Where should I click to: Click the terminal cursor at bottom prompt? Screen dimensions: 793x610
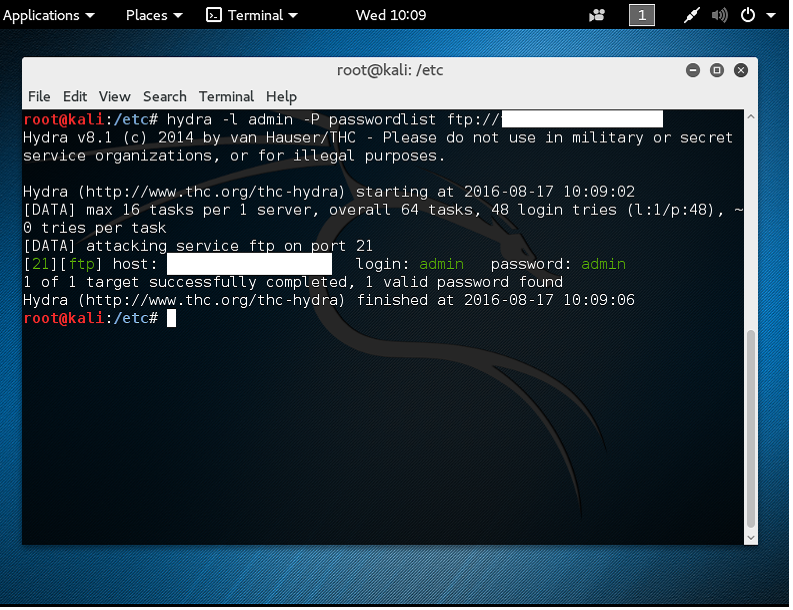pyautogui.click(x=171, y=318)
